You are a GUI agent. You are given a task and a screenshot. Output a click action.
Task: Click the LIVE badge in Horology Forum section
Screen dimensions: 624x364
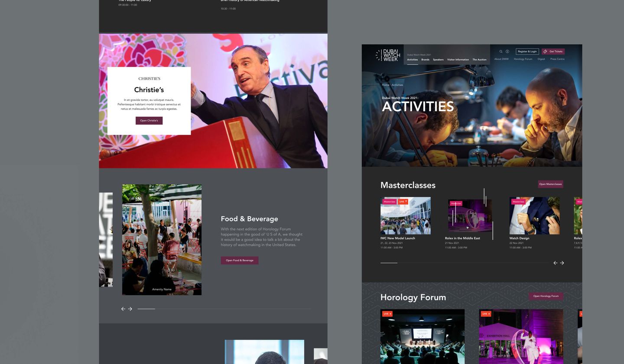(386, 313)
